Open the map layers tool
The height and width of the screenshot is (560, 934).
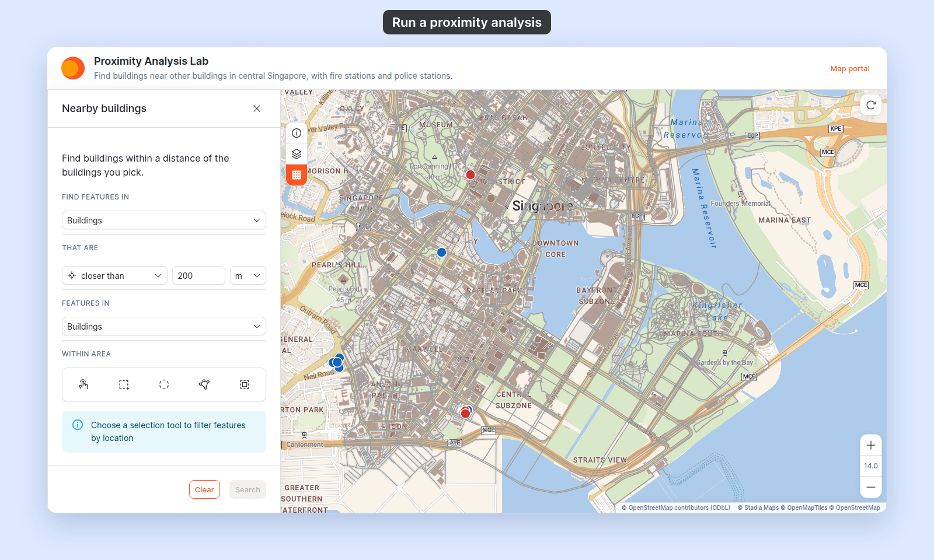click(297, 154)
